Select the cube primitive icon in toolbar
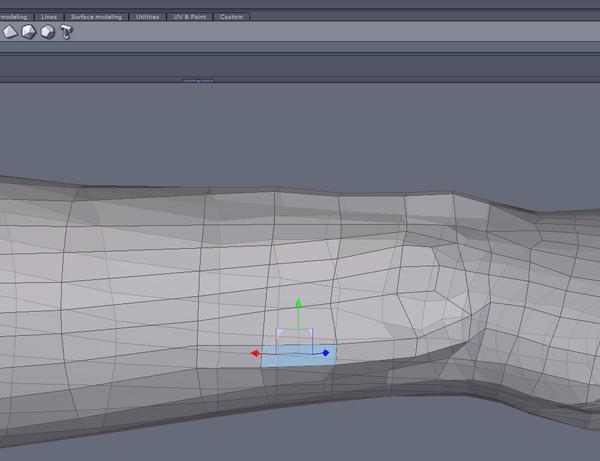 (47, 32)
